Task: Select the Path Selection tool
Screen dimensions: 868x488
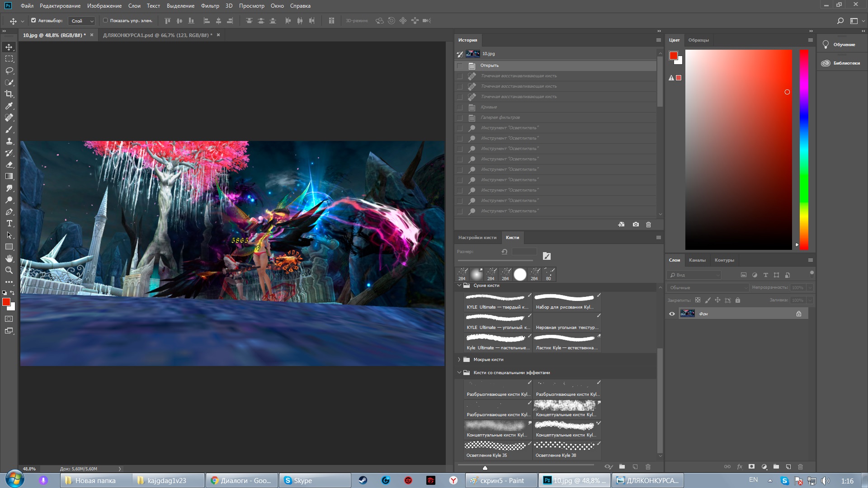Action: point(9,235)
